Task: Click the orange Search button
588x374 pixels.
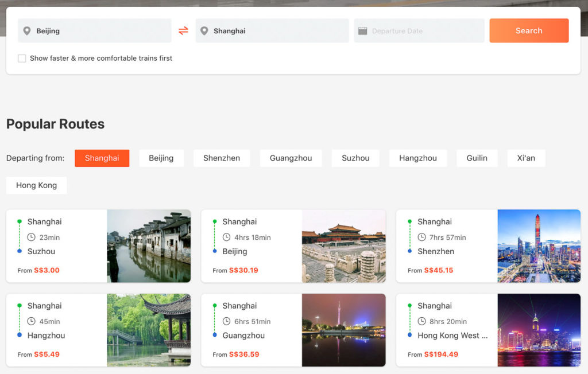Action: click(x=529, y=31)
